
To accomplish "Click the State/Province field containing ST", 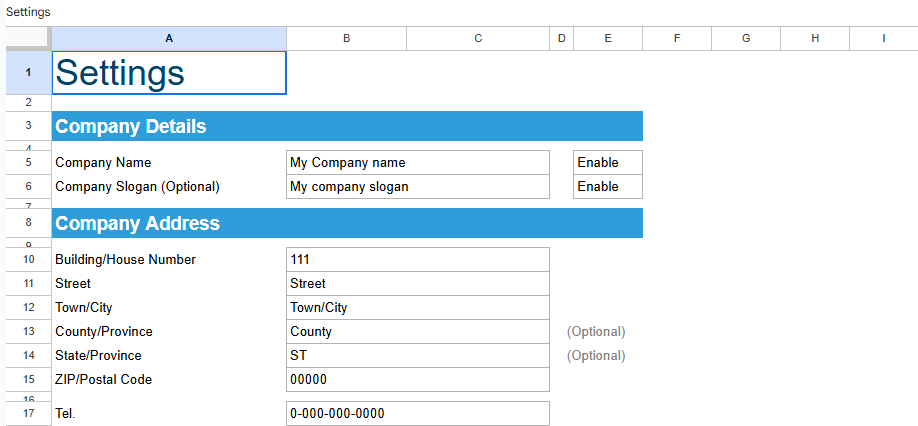I will pos(417,355).
